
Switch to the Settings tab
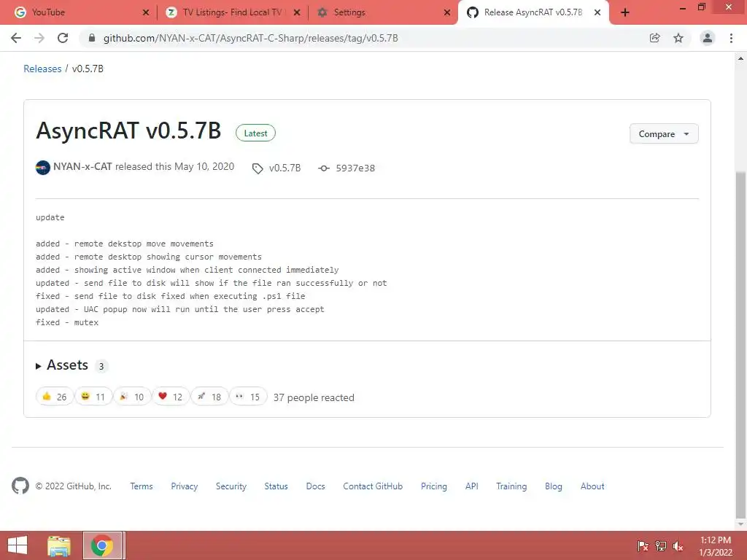tap(382, 12)
